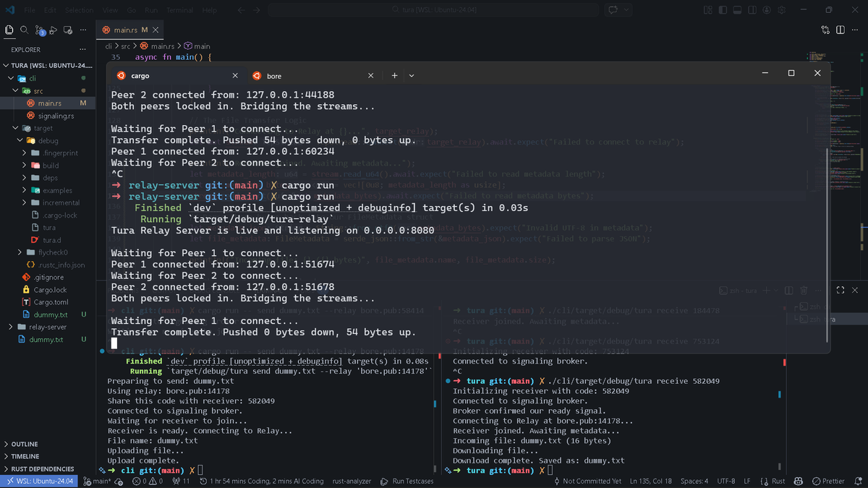Toggle the bottom panel visibility

point(737,10)
